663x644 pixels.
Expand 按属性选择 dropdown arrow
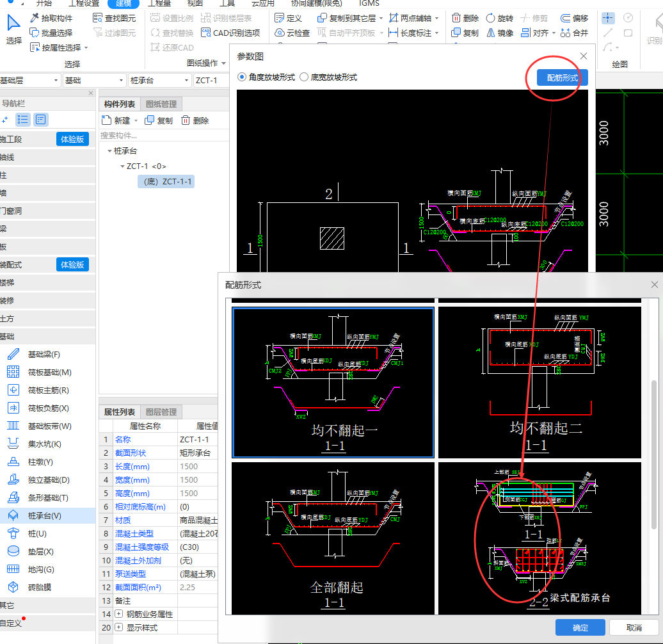pos(86,48)
